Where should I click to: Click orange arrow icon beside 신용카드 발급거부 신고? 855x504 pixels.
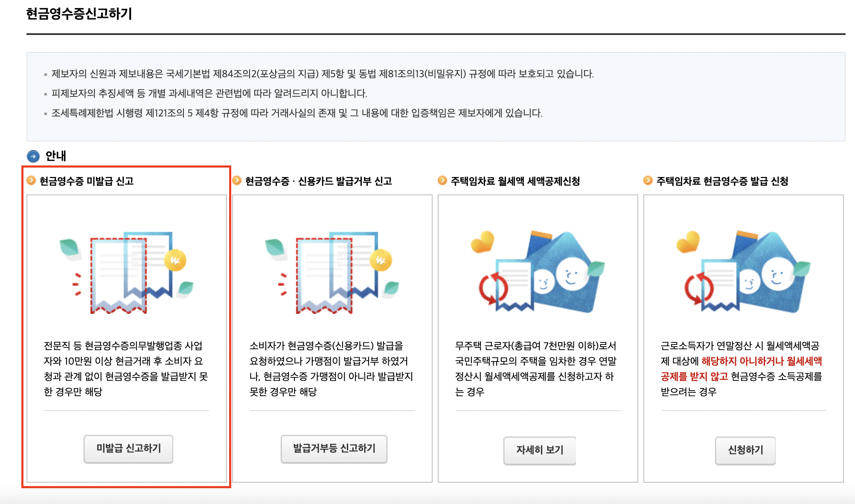pos(237,181)
